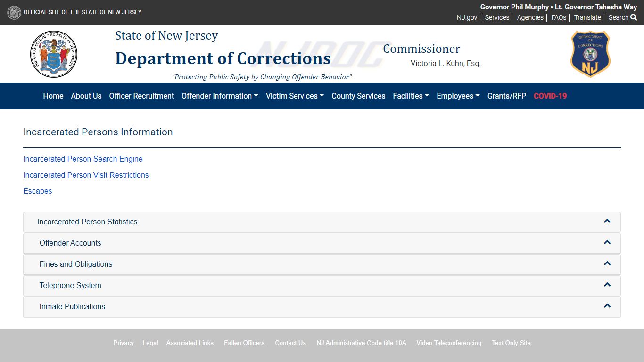Click the New Jersey state seal logo

point(53,54)
